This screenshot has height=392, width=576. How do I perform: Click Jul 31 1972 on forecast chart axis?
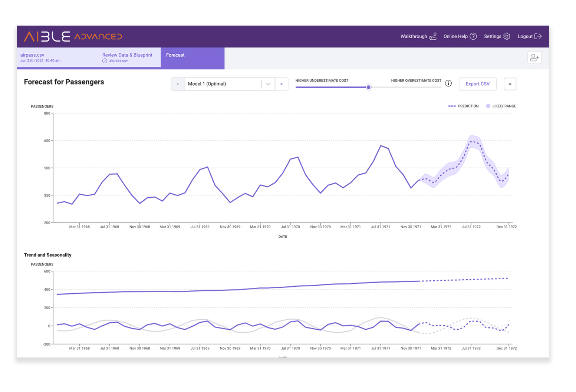(x=471, y=227)
